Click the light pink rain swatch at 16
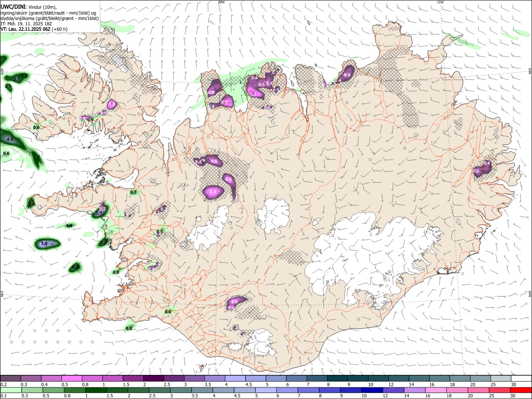Image resolution: width=532 pixels, height=399 pixels. pos(436,390)
